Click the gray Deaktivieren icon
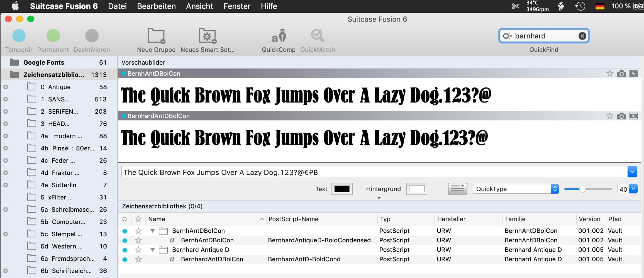The image size is (644, 278). coord(92,36)
